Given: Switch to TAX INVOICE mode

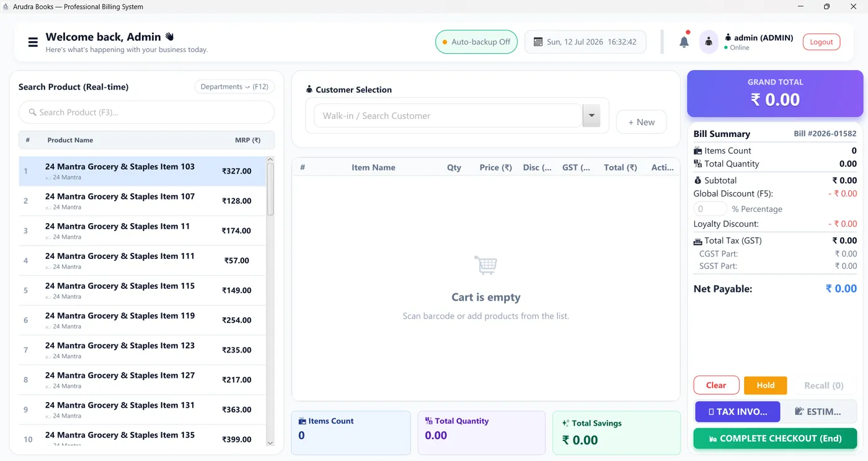Looking at the screenshot, I should (x=737, y=411).
